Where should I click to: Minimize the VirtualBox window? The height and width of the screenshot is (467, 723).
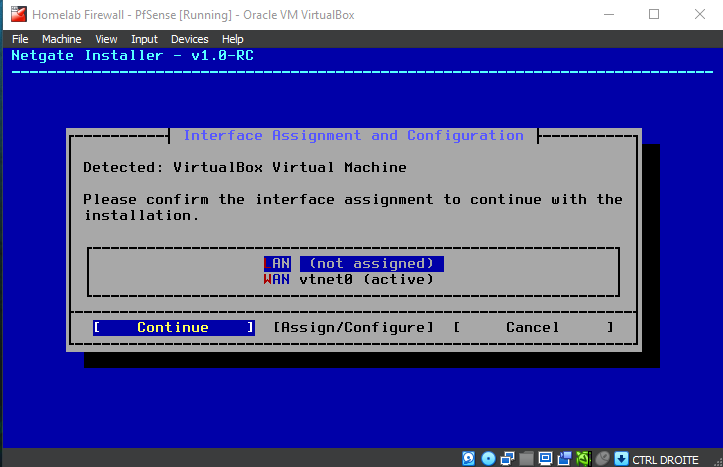(x=609, y=14)
